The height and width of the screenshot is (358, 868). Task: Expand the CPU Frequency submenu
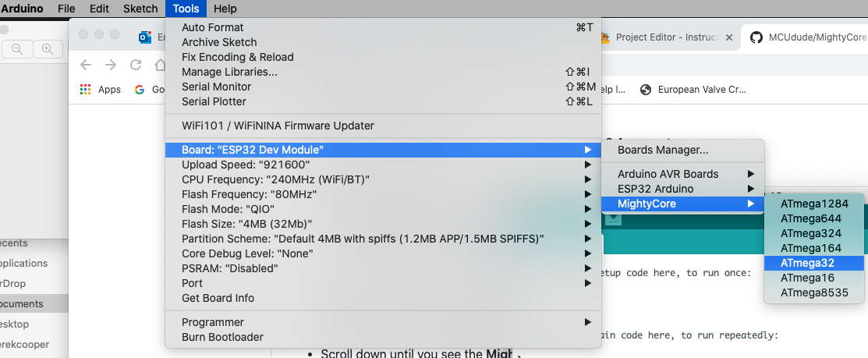pyautogui.click(x=383, y=180)
